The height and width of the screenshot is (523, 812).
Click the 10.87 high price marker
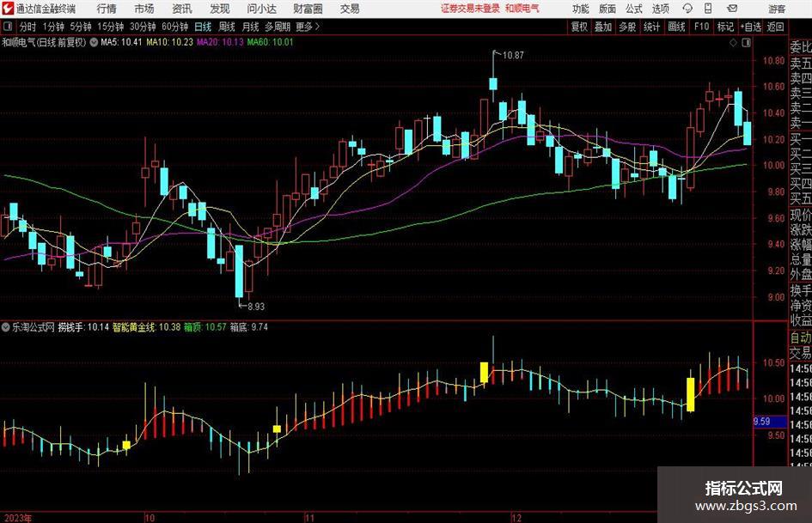coord(513,55)
